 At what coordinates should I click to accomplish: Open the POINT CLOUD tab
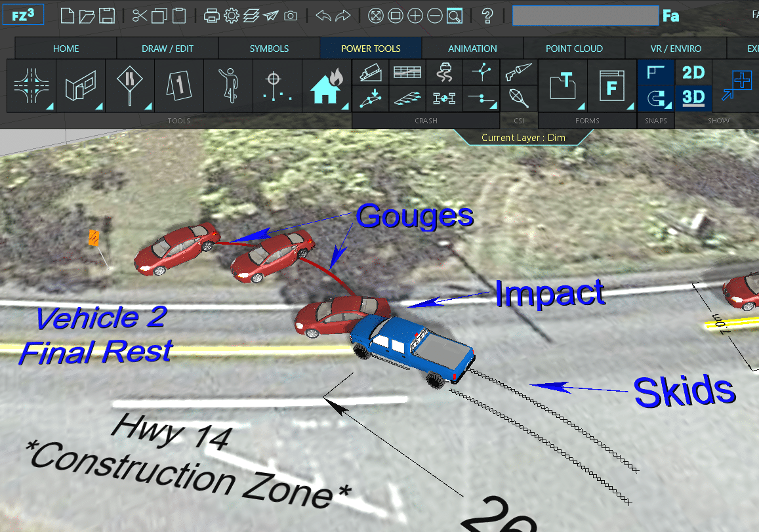point(574,49)
